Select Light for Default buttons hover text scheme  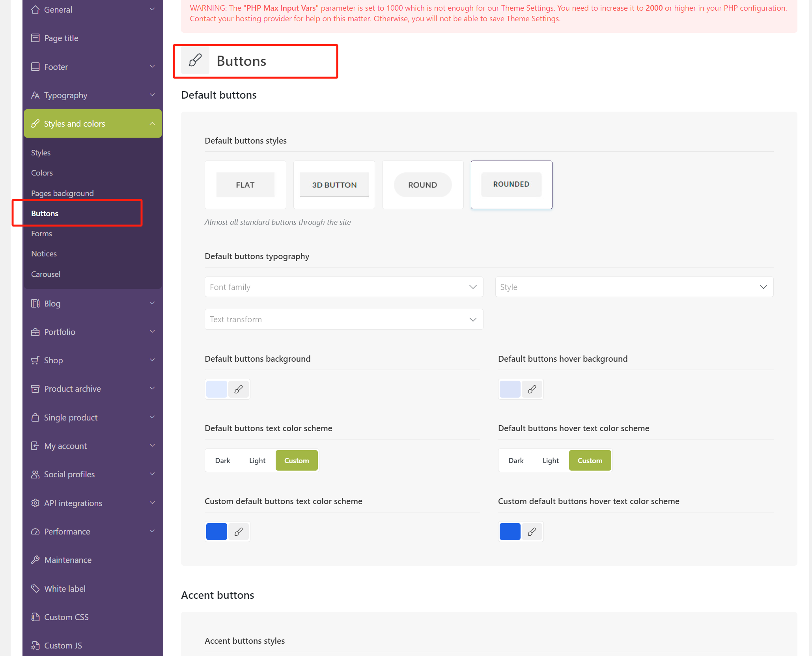(x=551, y=460)
